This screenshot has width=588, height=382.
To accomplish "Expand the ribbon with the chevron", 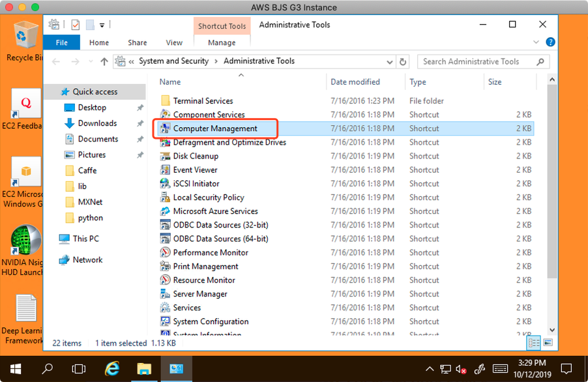I will click(x=537, y=42).
